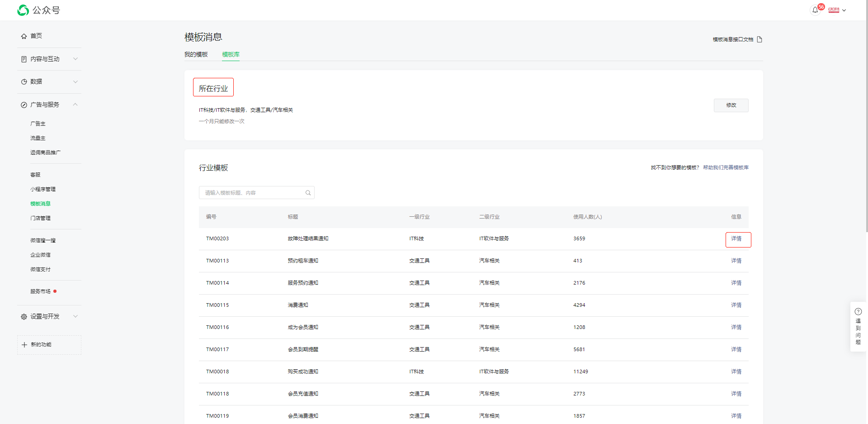The height and width of the screenshot is (424, 868).
Task: Collapse the 广告与服务 menu chevron
Action: [x=75, y=105]
